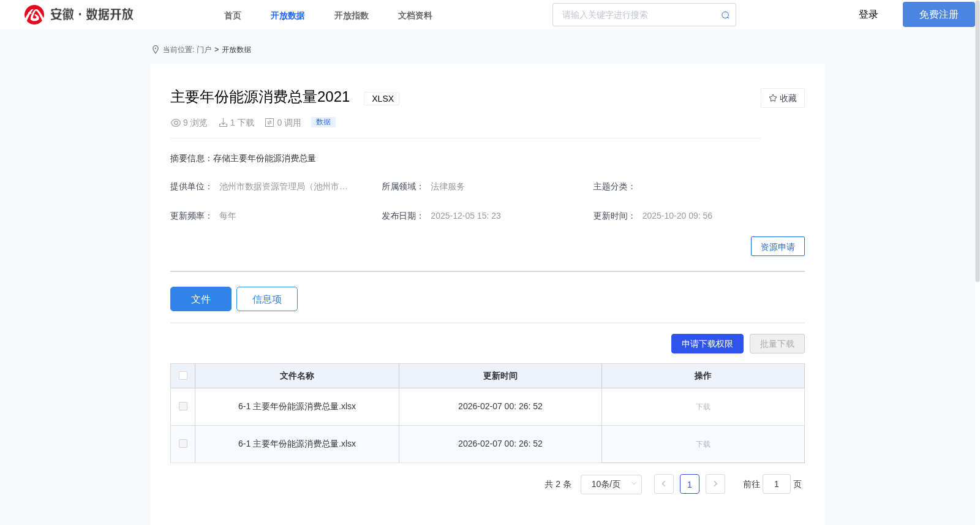This screenshot has width=980, height=525.
Task: Click the update time 2025-10-20 09: 56
Action: [677, 216]
